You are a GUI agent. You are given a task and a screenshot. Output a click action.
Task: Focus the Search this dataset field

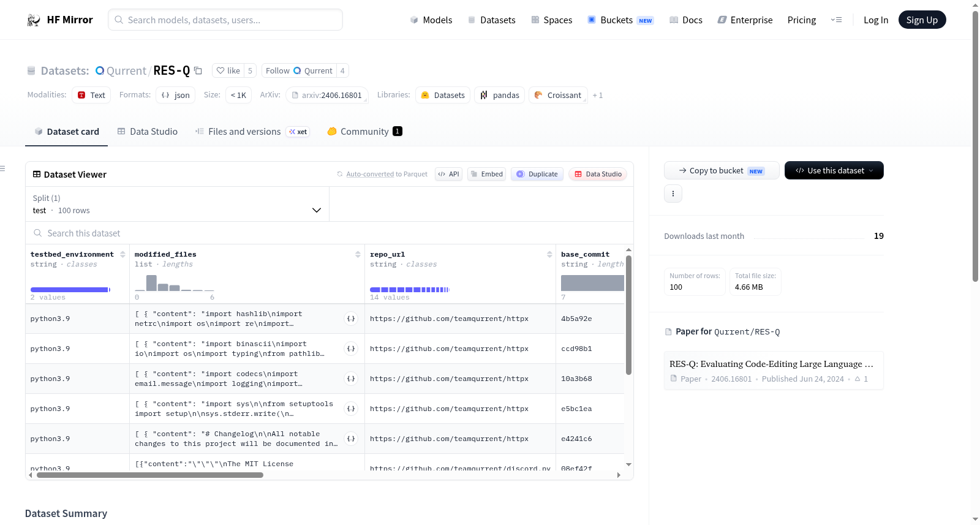pos(330,233)
